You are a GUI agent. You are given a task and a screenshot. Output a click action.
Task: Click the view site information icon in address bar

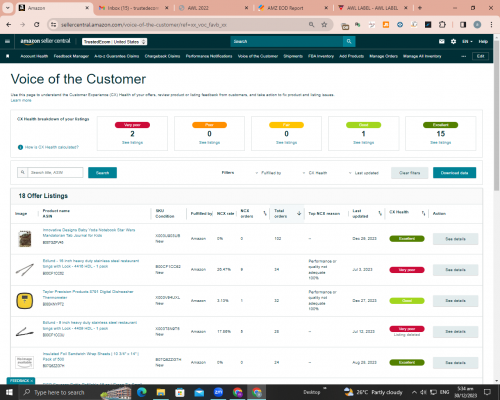coord(53,25)
